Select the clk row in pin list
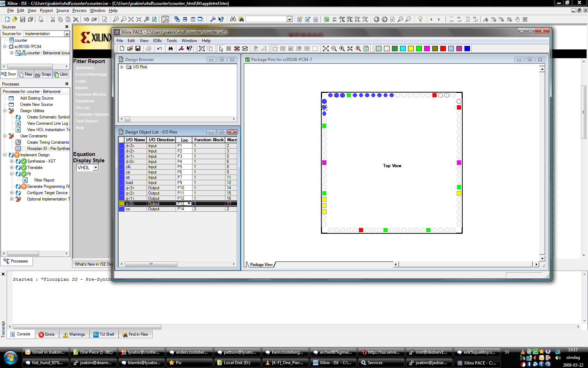The width and height of the screenshot is (588, 368). click(x=178, y=167)
